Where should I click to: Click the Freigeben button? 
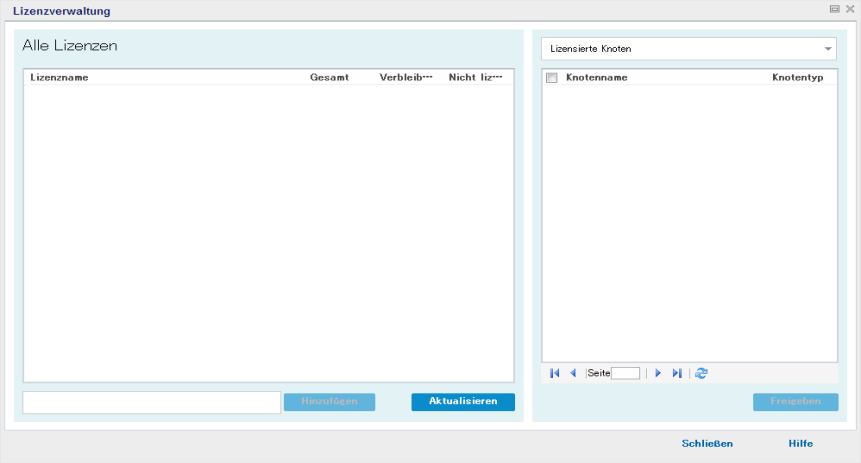[x=796, y=401]
